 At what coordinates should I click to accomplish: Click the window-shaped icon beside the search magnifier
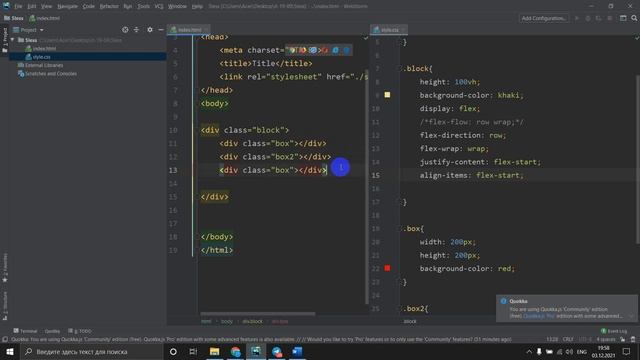click(623, 18)
